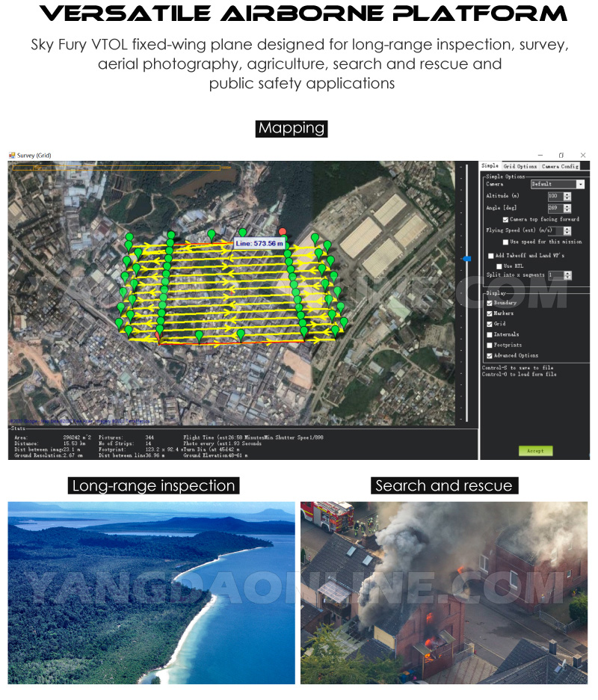
Task: Click the blue map zoom slider handle
Action: 467,259
